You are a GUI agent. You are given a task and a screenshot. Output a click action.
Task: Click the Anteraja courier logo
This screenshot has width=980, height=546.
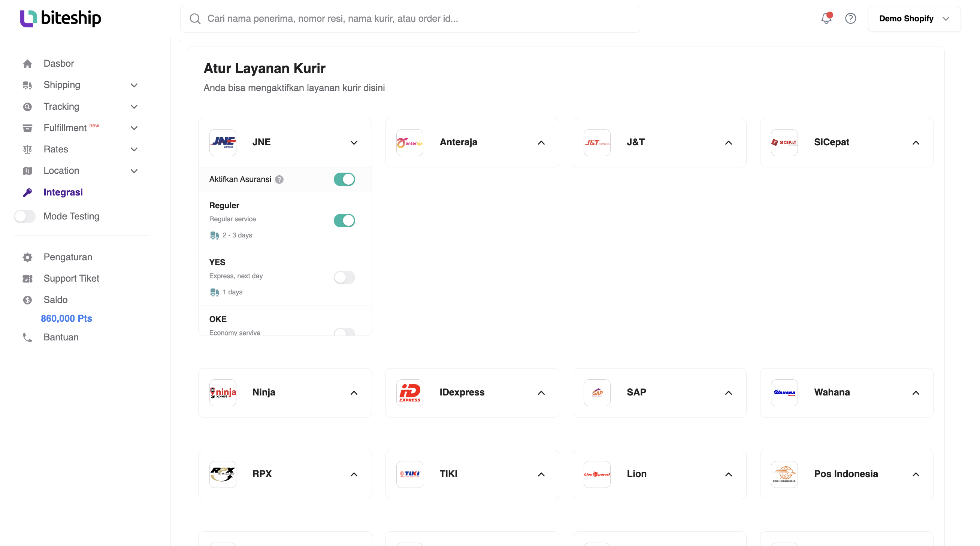click(410, 143)
